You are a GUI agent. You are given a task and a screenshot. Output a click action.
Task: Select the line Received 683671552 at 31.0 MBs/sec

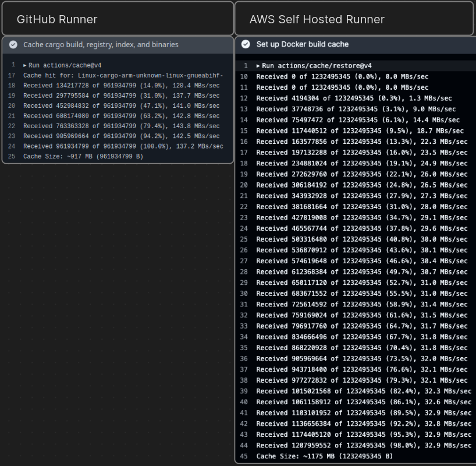[362, 294]
